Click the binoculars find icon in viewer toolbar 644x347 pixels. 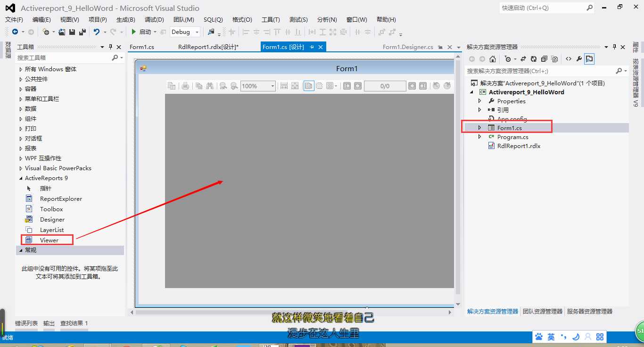[x=210, y=86]
